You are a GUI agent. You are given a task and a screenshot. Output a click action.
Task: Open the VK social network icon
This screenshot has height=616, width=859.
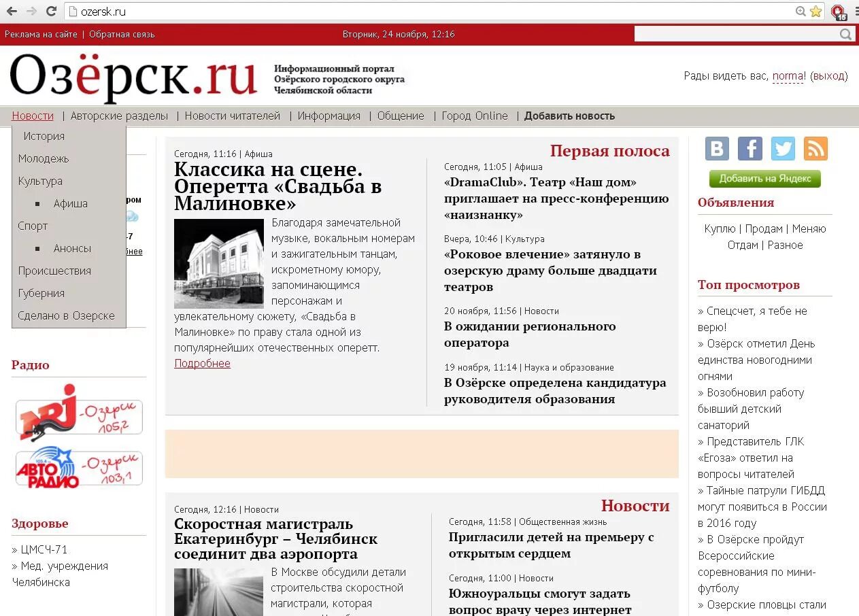[717, 148]
